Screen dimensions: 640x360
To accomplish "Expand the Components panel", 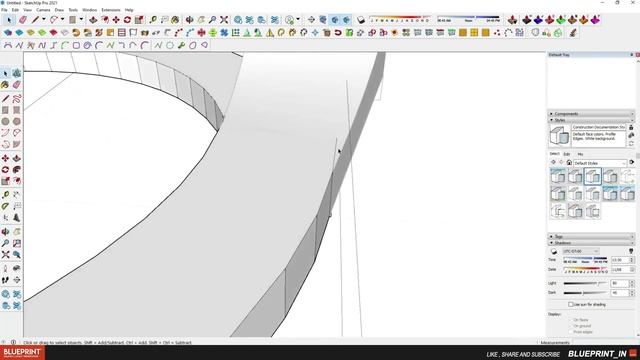I will tap(591, 114).
